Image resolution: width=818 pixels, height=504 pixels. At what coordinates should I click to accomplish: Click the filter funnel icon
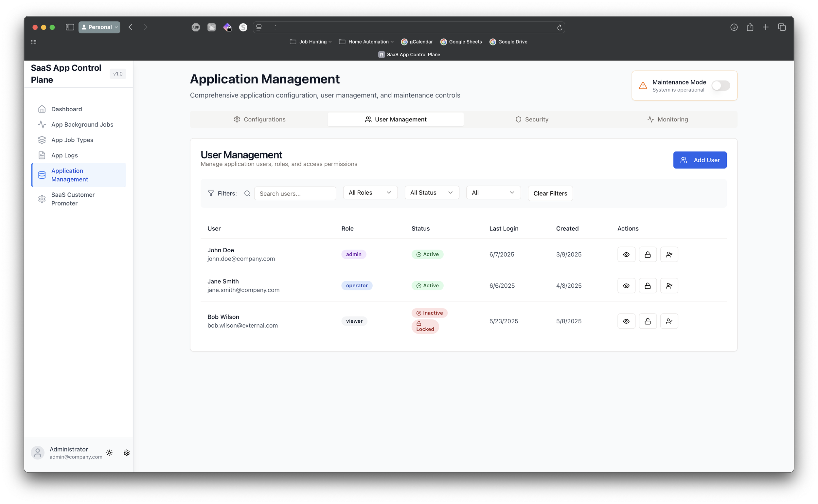(211, 193)
